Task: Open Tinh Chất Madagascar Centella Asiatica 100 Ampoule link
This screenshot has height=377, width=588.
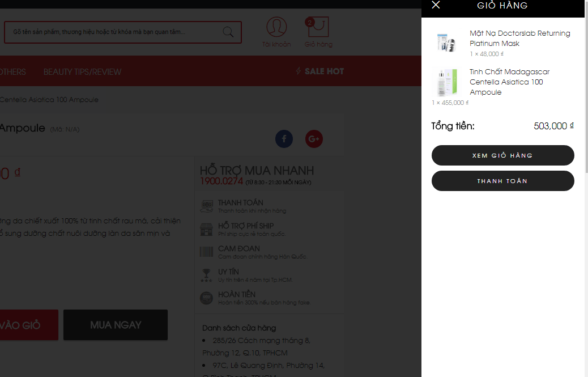Action: pos(509,82)
